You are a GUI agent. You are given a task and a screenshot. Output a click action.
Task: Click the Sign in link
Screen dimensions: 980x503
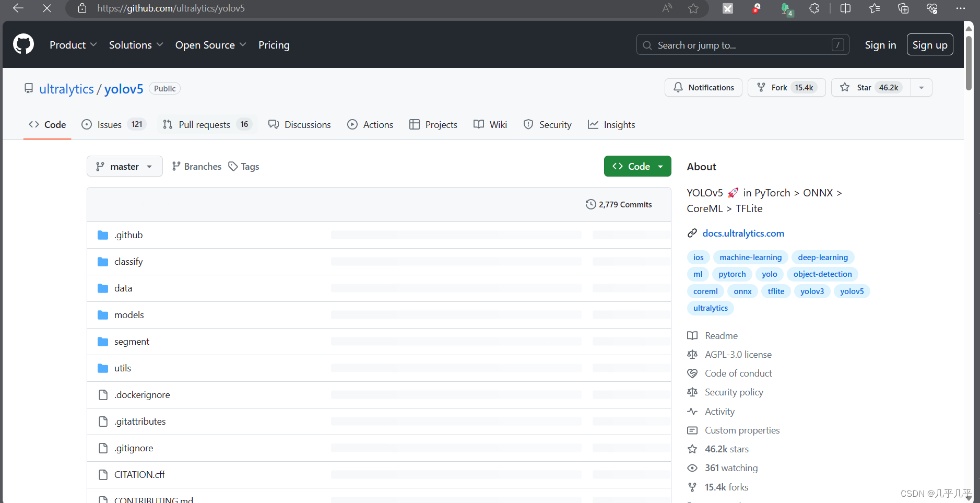(880, 45)
